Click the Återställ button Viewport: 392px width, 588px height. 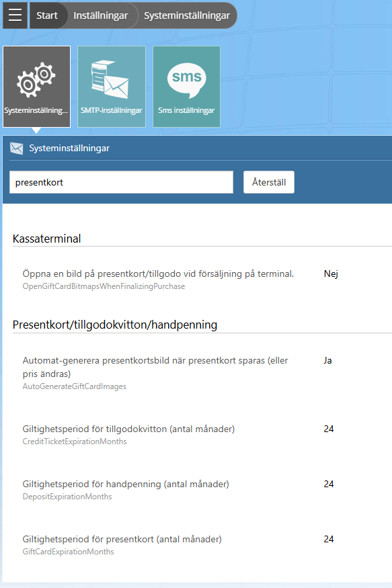(268, 182)
